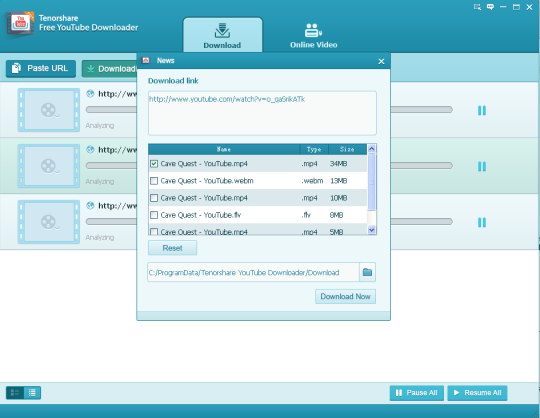Click the 34MB size cell

tap(338, 164)
